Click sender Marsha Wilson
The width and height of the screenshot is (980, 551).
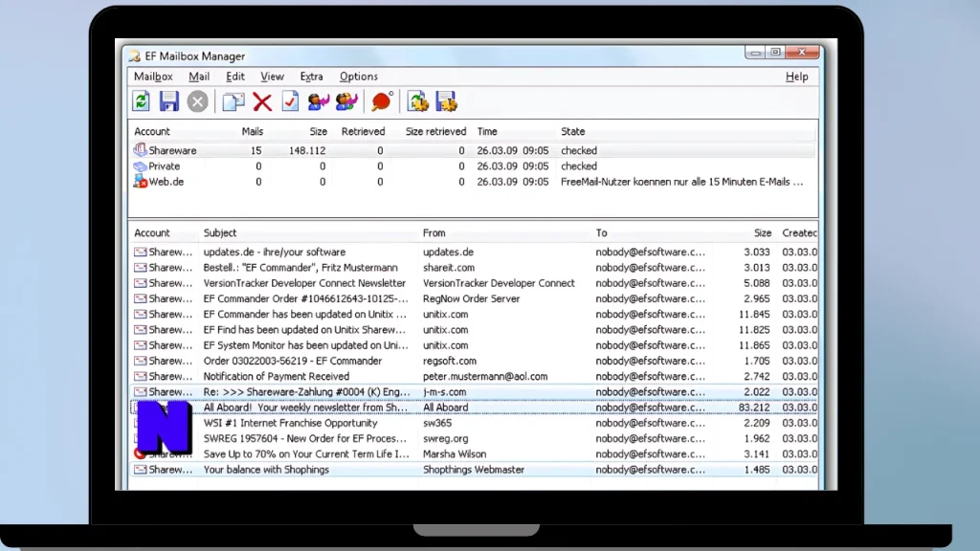coord(455,454)
